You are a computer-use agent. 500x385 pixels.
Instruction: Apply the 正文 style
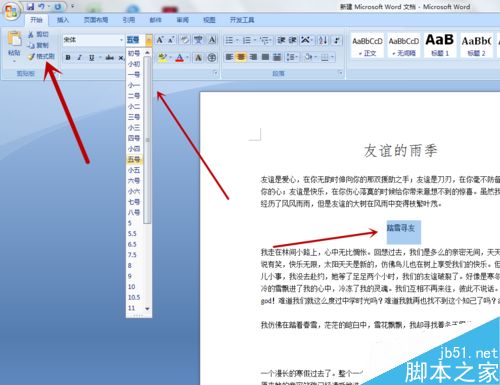367,45
